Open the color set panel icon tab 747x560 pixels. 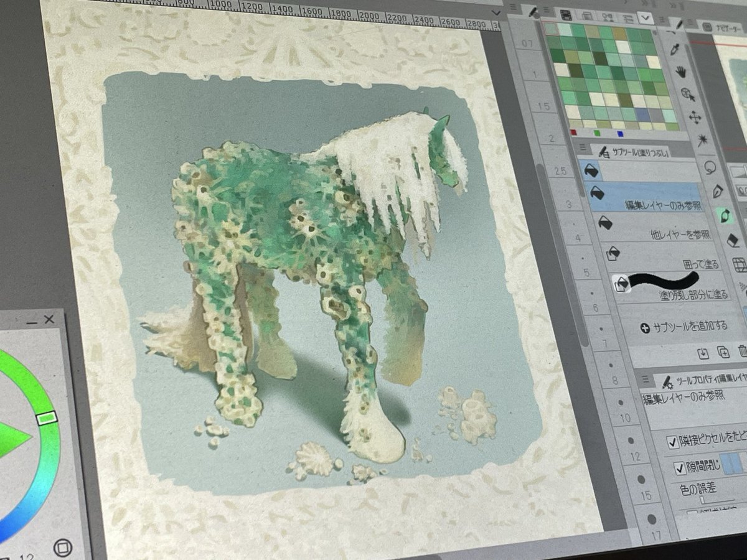[x=566, y=14]
